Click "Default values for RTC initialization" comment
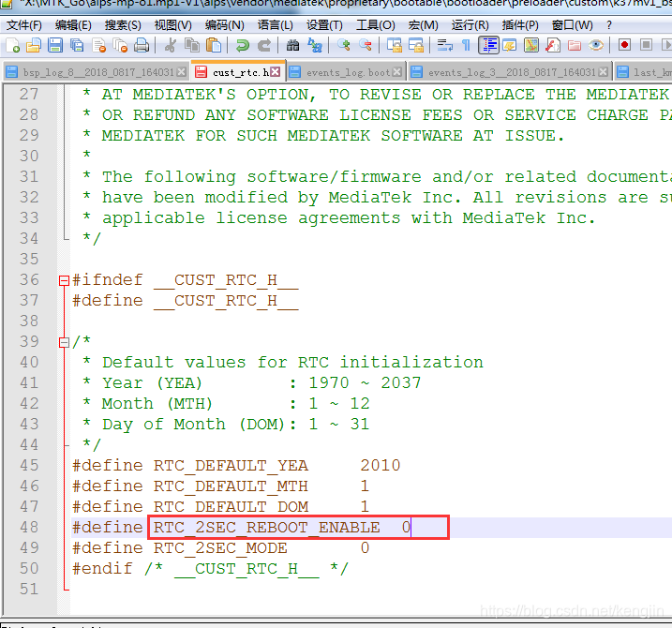Screen dimensions: 672x628 point(292,362)
